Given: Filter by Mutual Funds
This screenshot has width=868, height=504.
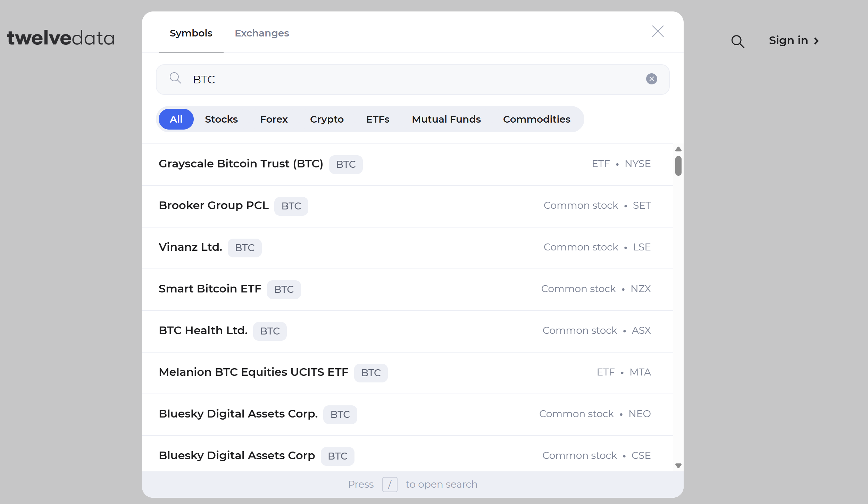Looking at the screenshot, I should (x=446, y=119).
